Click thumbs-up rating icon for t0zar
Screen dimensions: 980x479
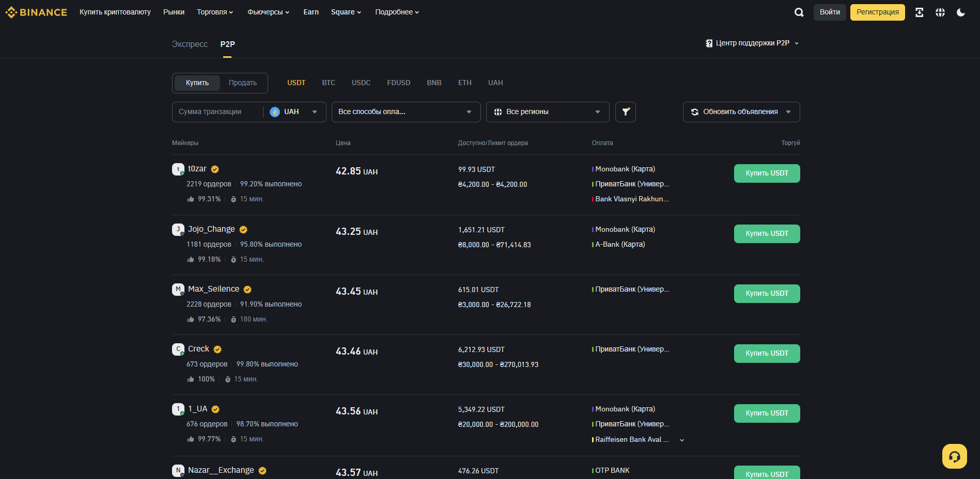191,199
